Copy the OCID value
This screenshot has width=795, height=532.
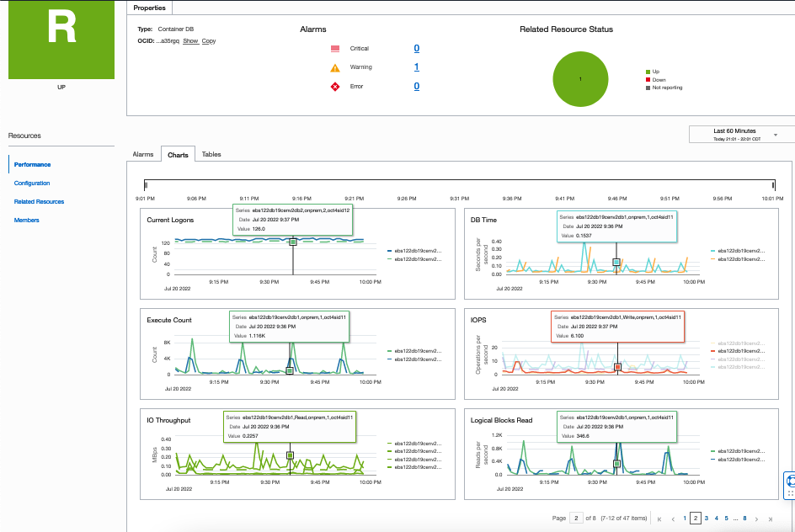click(209, 40)
